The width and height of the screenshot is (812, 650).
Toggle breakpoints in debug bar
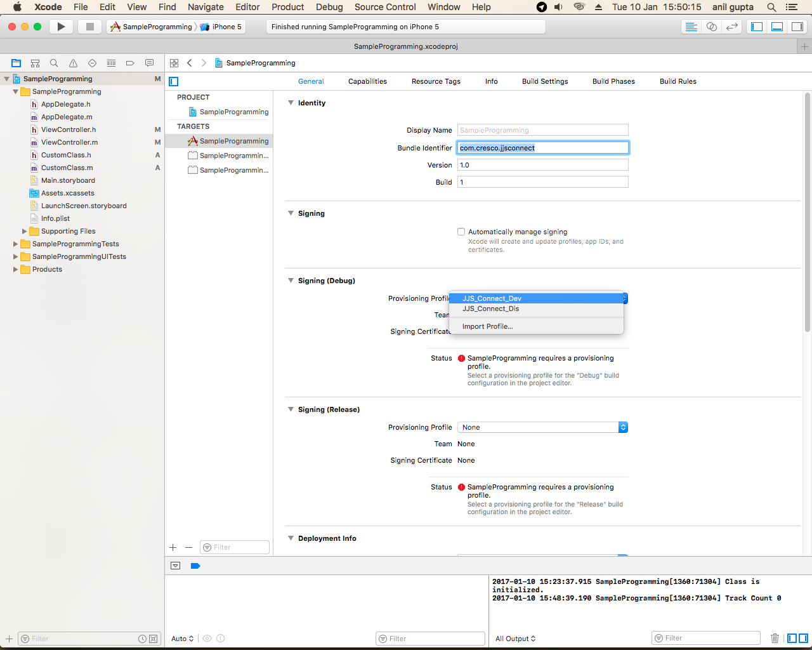tap(195, 566)
